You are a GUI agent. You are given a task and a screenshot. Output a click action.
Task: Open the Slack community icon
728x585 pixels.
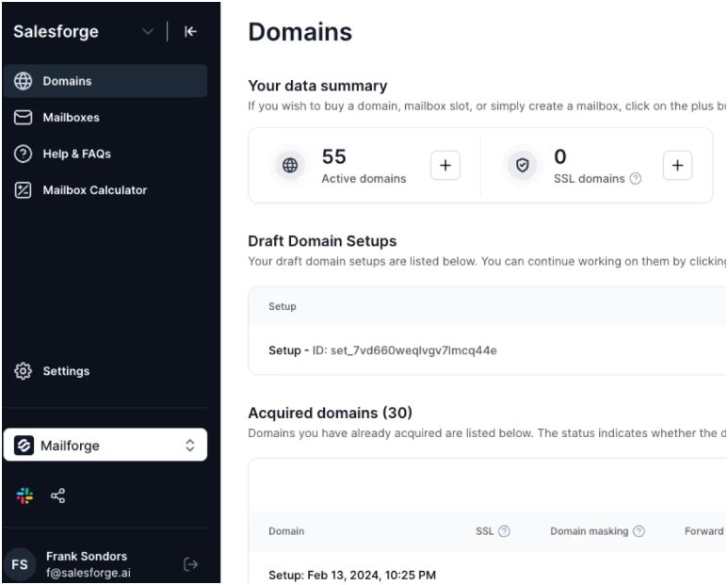(x=24, y=496)
